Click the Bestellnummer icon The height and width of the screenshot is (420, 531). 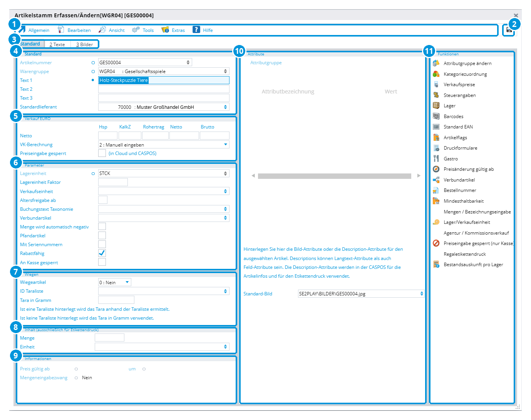point(436,190)
